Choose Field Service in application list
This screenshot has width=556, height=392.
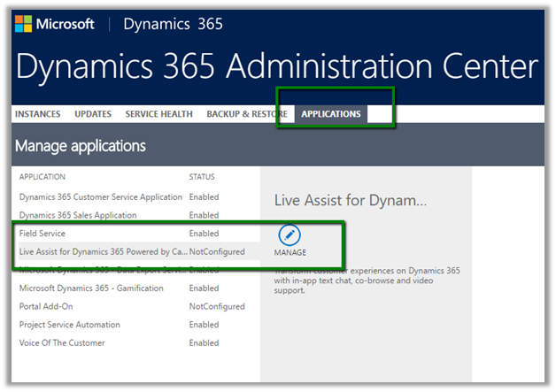(42, 234)
